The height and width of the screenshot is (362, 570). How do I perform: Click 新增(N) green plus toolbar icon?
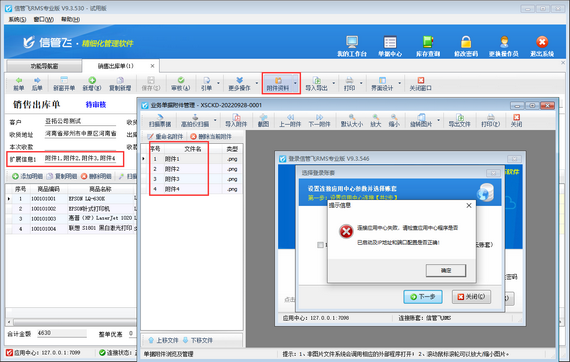point(92,84)
